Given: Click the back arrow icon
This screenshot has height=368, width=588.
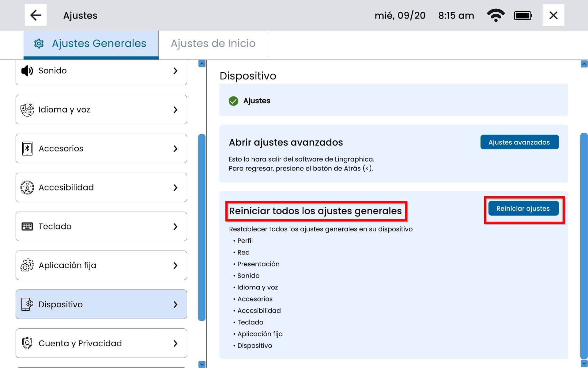Looking at the screenshot, I should click(36, 15).
